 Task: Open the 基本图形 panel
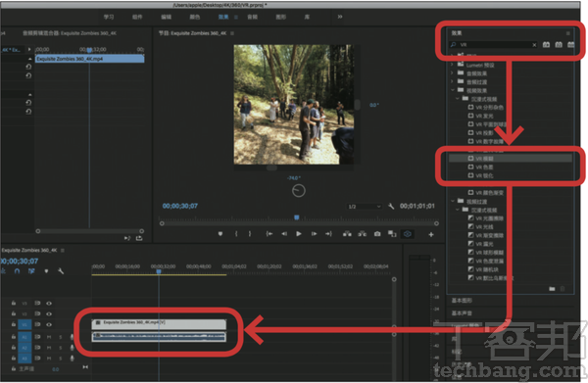pyautogui.click(x=462, y=301)
